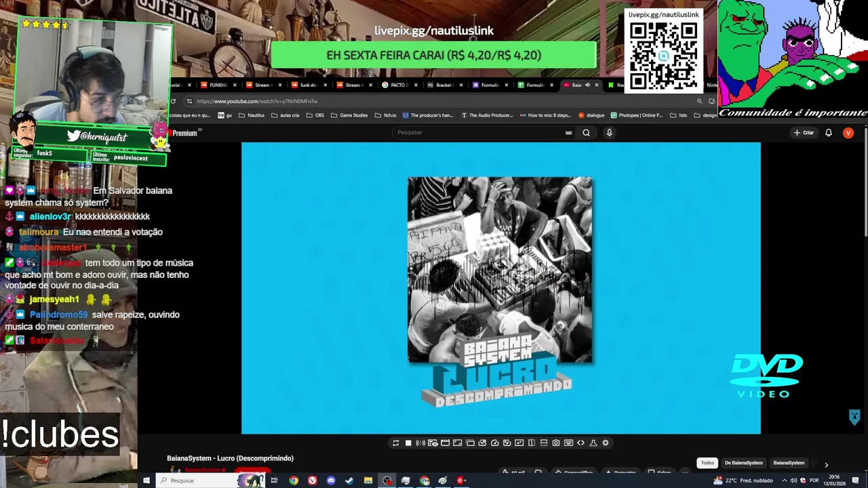Click the Criar create button

click(804, 133)
